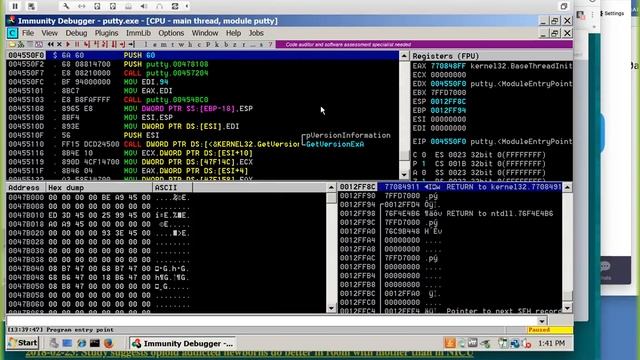
Task: Click the stack pane scroll-down arrow
Action: coord(567,308)
